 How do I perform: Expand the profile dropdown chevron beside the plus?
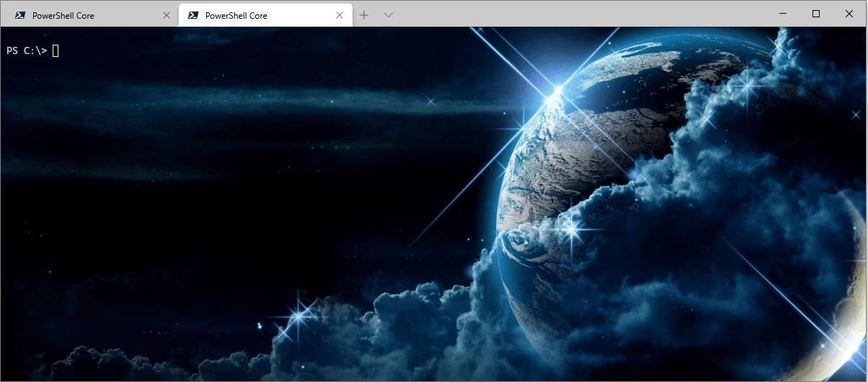[388, 15]
